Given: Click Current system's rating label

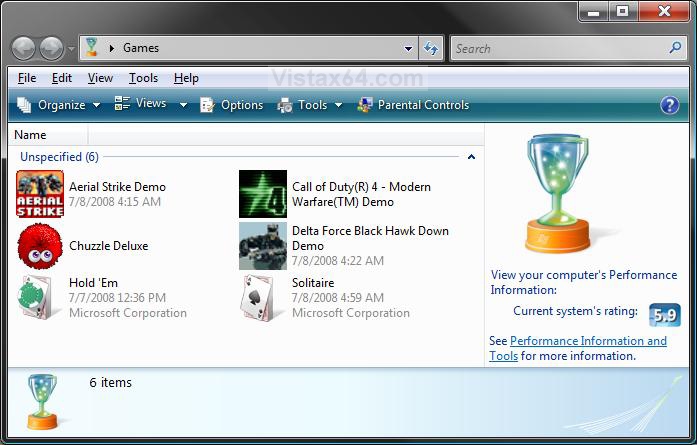Looking at the screenshot, I should [x=575, y=311].
